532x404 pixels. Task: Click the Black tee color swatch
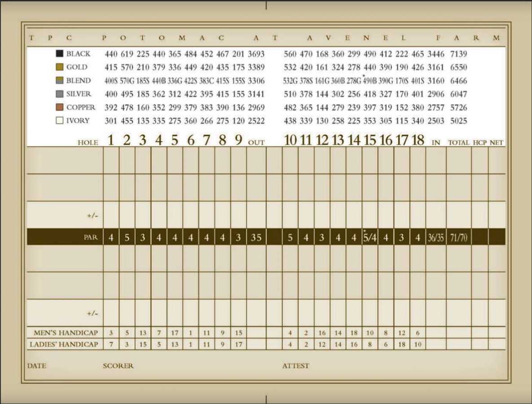pos(59,54)
